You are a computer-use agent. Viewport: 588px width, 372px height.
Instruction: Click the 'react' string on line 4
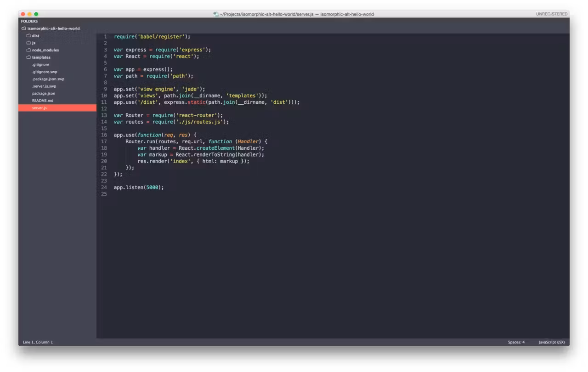click(183, 56)
